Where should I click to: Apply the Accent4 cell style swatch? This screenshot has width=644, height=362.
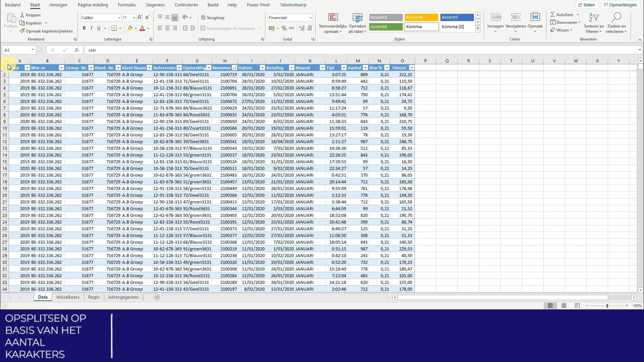click(421, 17)
